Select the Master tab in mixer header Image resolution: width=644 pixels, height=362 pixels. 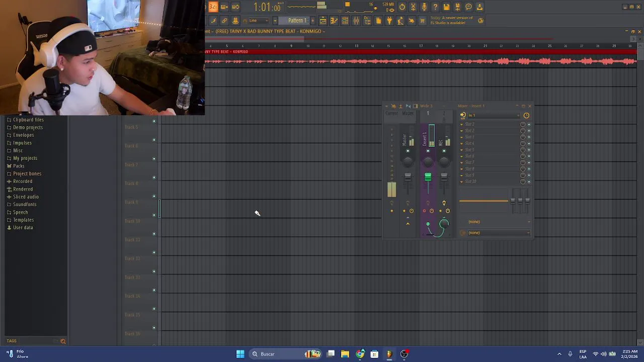coord(408,113)
